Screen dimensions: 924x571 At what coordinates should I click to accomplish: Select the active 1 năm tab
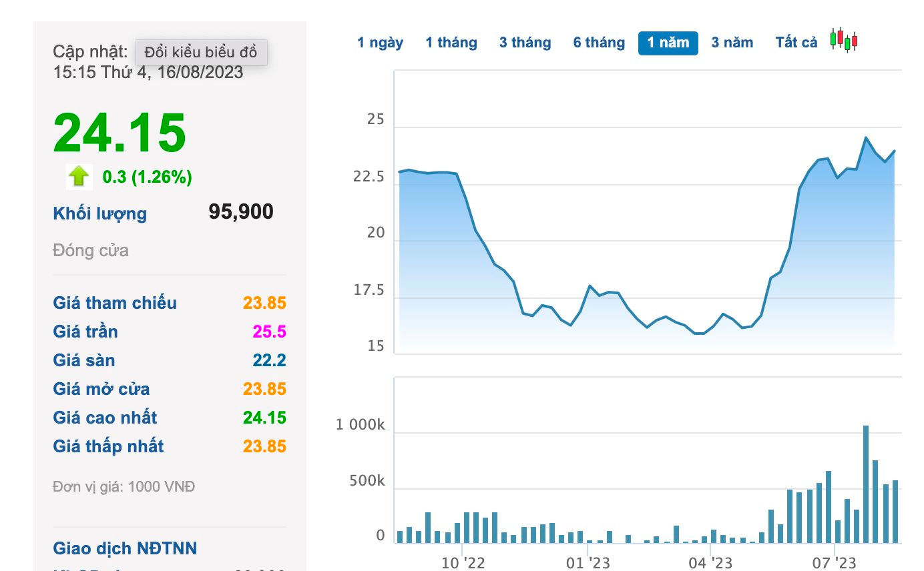668,43
